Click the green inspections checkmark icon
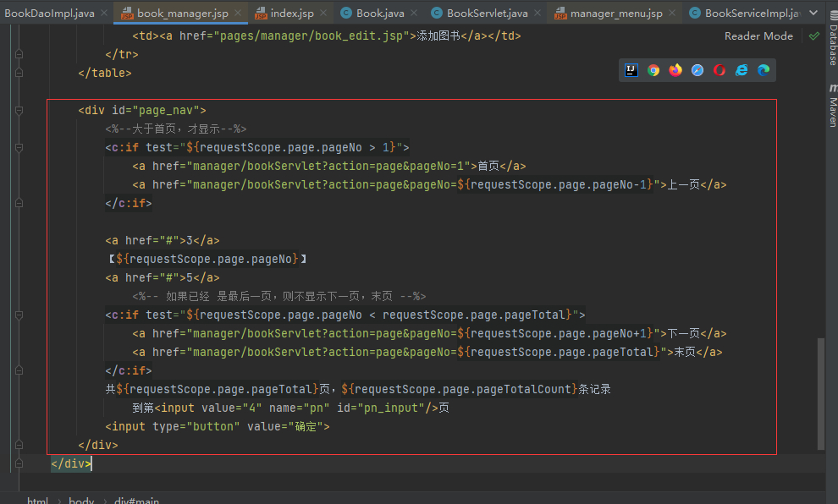This screenshot has width=838, height=504. [813, 36]
